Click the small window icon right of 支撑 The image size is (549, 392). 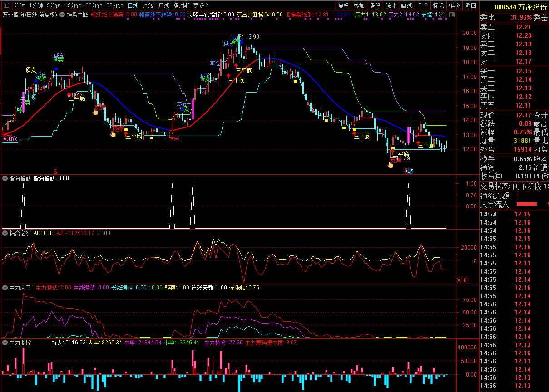(451, 15)
